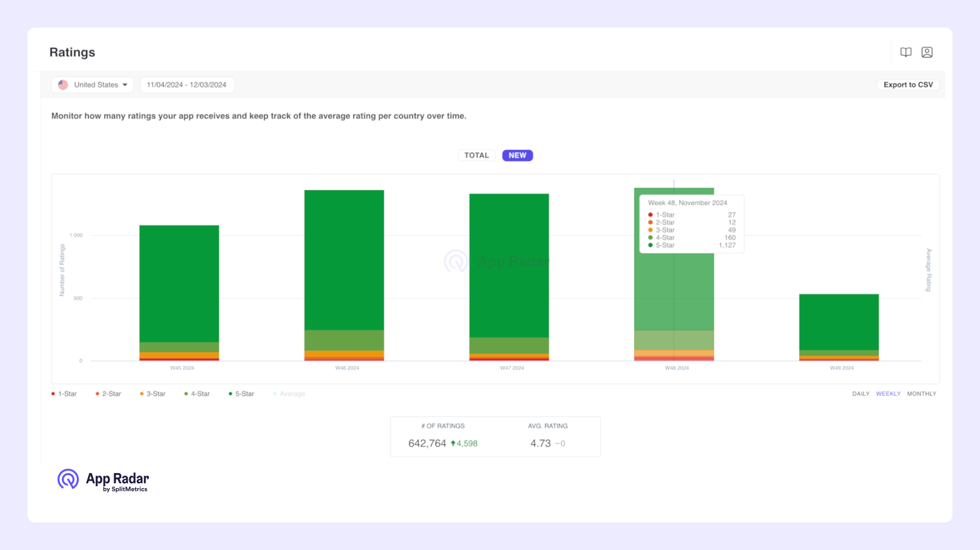This screenshot has height=550, width=980.
Task: Enable the Average rating legend line
Action: [x=289, y=394]
